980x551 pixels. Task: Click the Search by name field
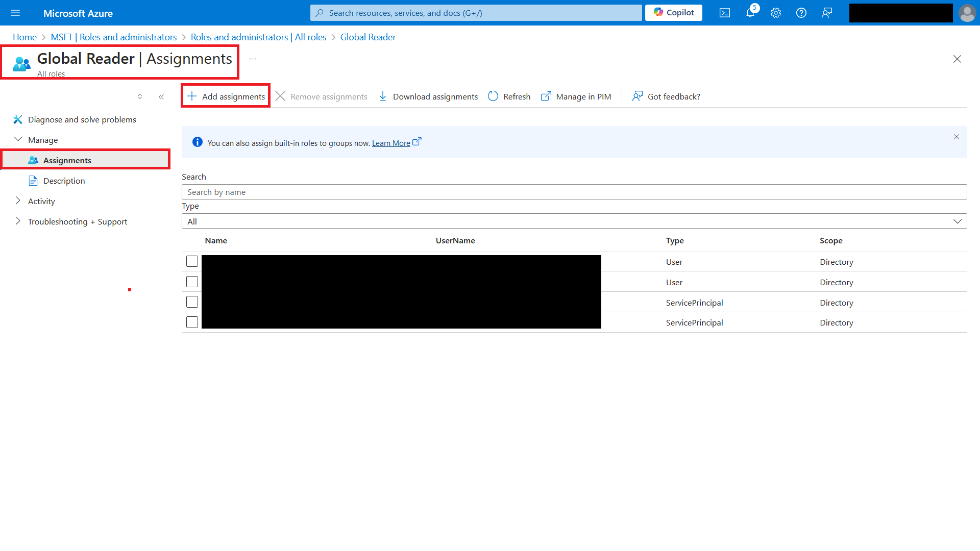click(574, 192)
